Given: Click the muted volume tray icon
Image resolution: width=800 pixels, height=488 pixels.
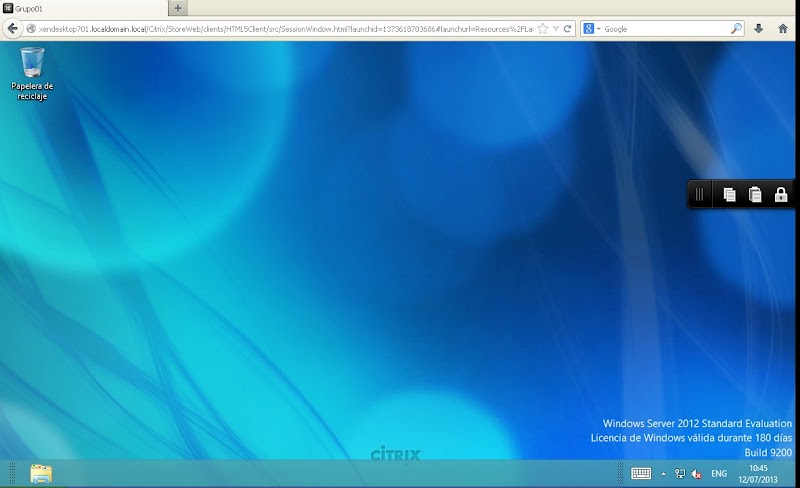Looking at the screenshot, I should click(x=696, y=474).
